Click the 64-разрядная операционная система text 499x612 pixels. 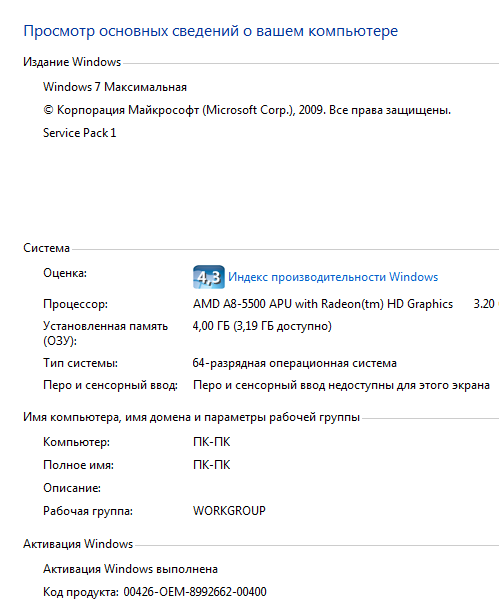(294, 363)
